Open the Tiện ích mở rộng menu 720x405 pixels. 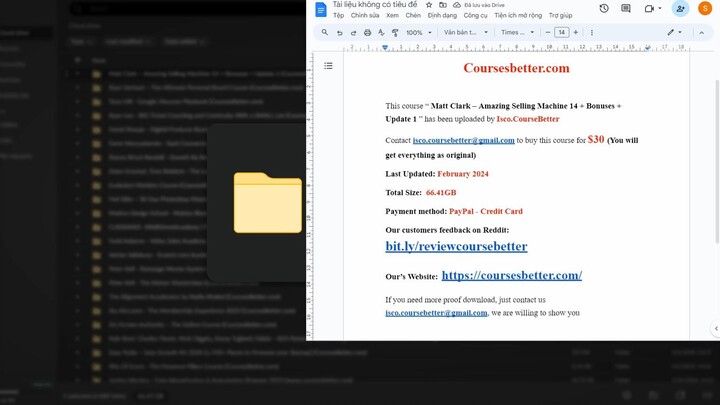point(518,15)
